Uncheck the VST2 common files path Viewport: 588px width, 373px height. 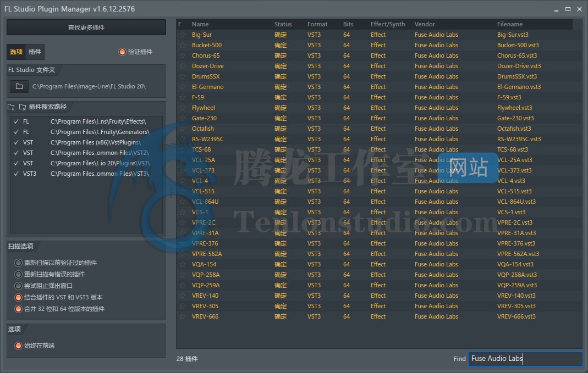[16, 153]
